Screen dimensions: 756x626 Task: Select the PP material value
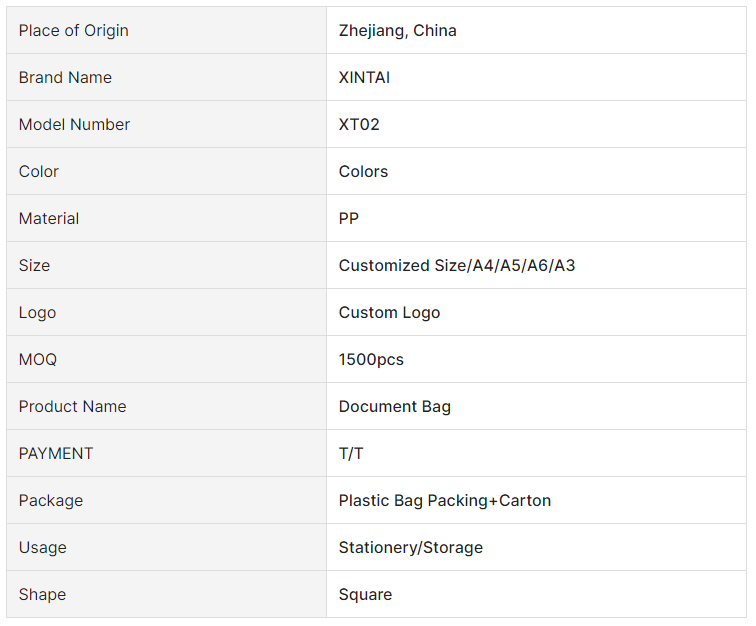pos(349,218)
